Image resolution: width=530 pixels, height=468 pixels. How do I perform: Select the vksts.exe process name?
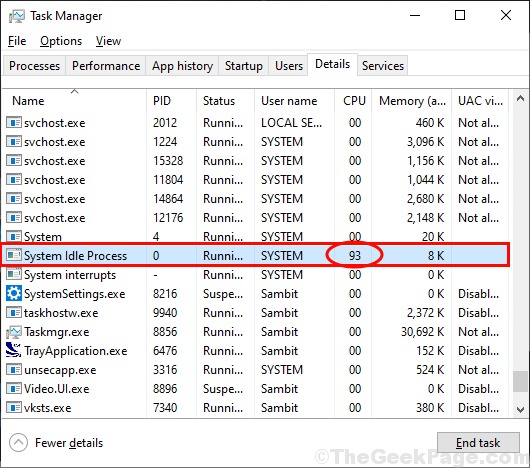47,408
